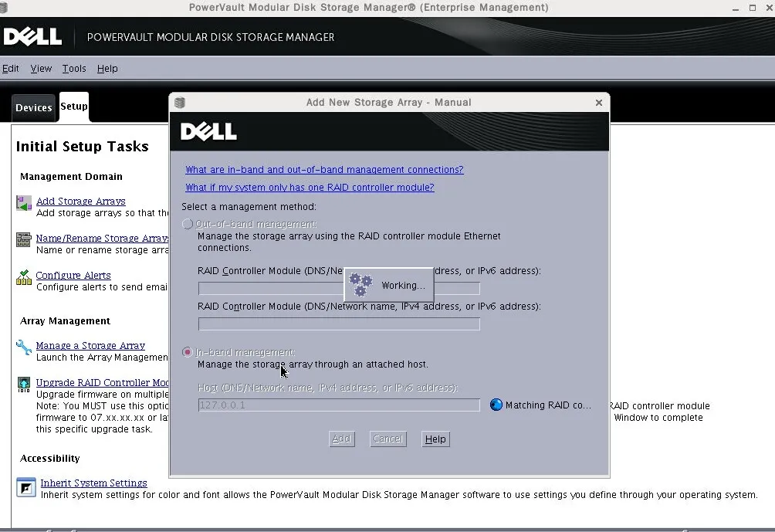The image size is (775, 532).
Task: Click the blue globe status icon
Action: tap(496, 405)
